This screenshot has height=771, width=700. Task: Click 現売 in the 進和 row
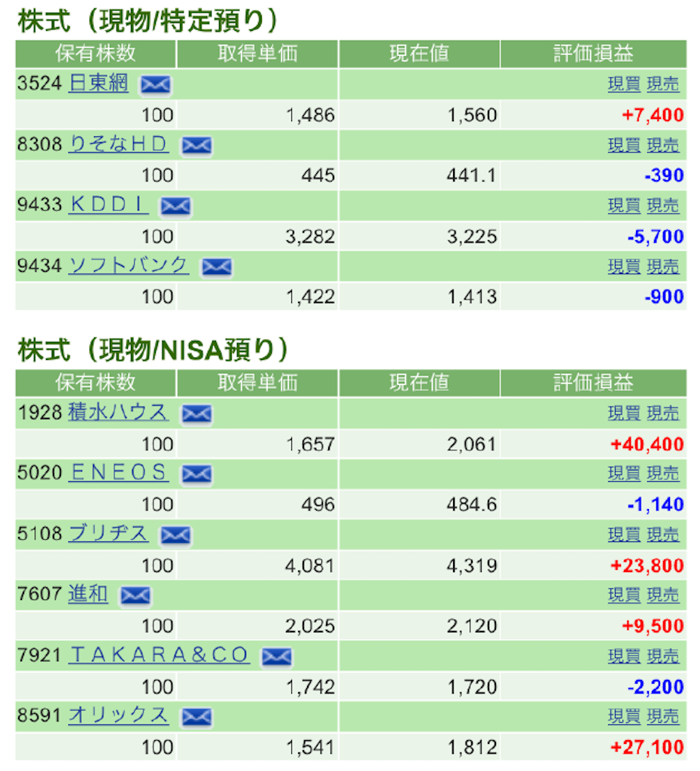click(663, 596)
